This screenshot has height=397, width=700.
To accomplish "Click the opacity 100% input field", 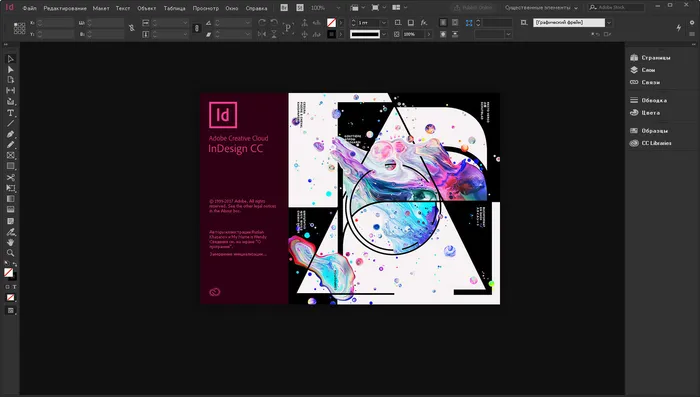I will (x=414, y=34).
